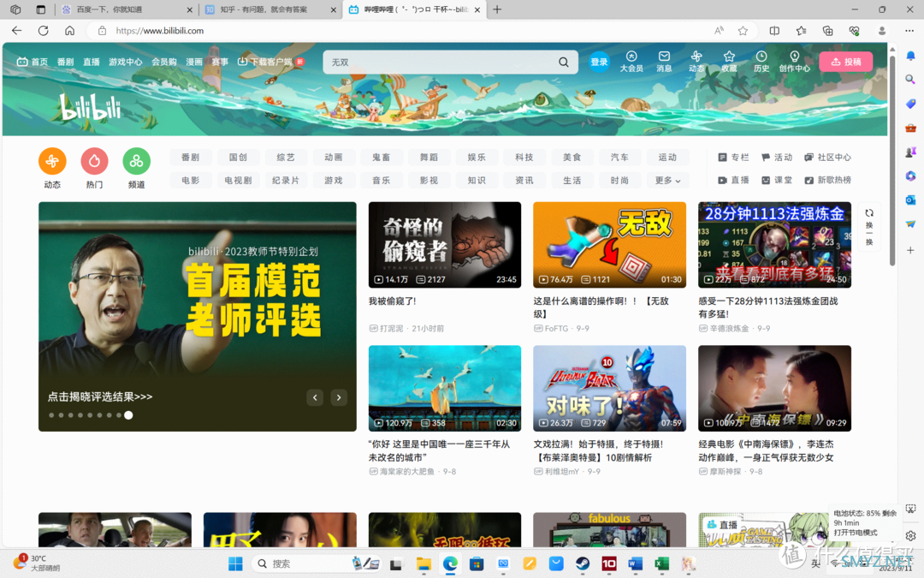Screen dimensions: 924x578
Task: Open the profile icon in browser toolbar
Action: (881, 31)
